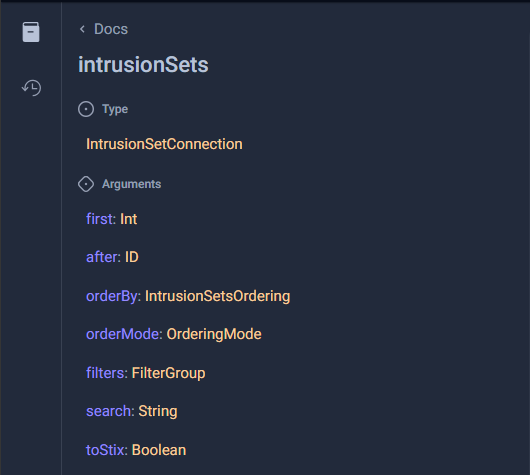This screenshot has width=530, height=475.
Task: Click the back chevron beside Docs
Action: 82,29
